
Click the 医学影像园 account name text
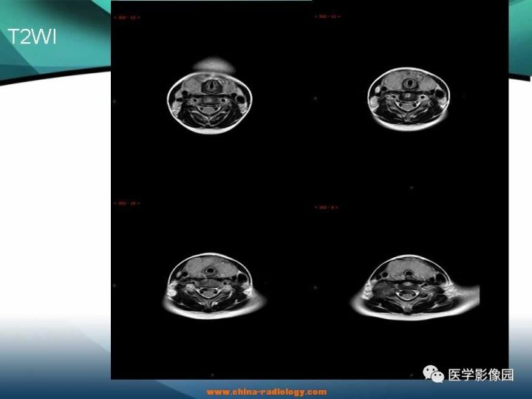click(481, 375)
